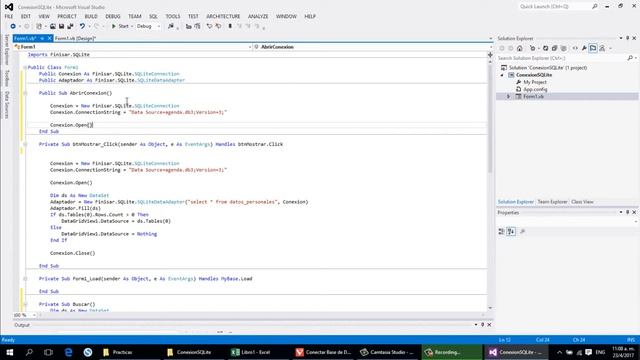Select Solution 'ConexionSQLite' root node
This screenshot has width=640, height=360.
tap(547, 68)
